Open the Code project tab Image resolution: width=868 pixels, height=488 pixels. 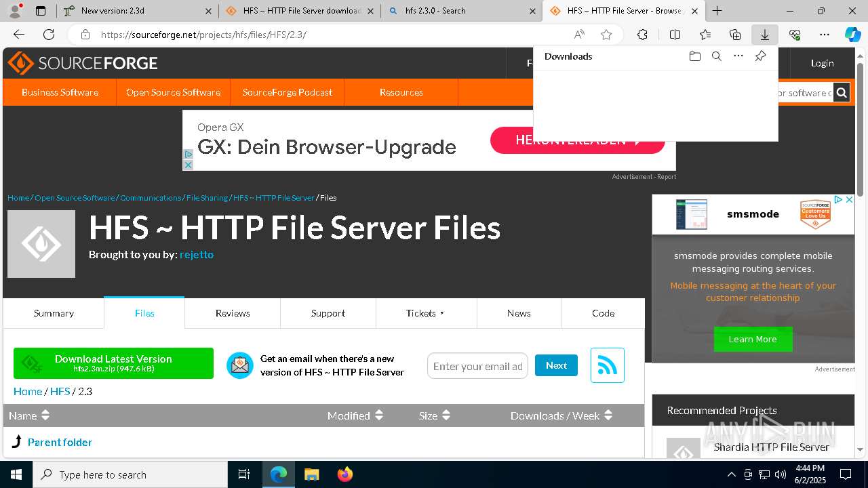point(603,313)
